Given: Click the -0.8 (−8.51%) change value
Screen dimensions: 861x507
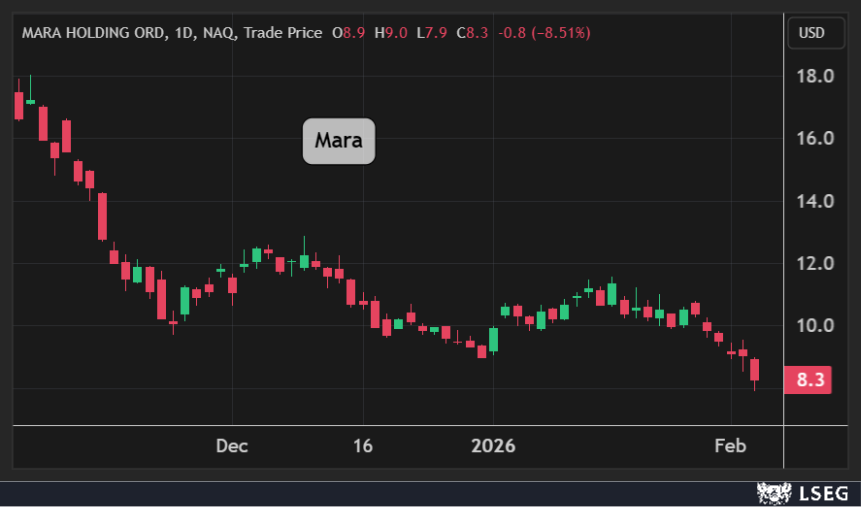Looking at the screenshot, I should tap(542, 33).
